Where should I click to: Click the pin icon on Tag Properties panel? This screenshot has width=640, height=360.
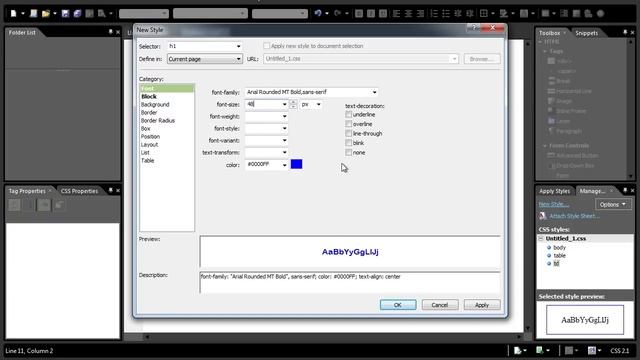110,190
